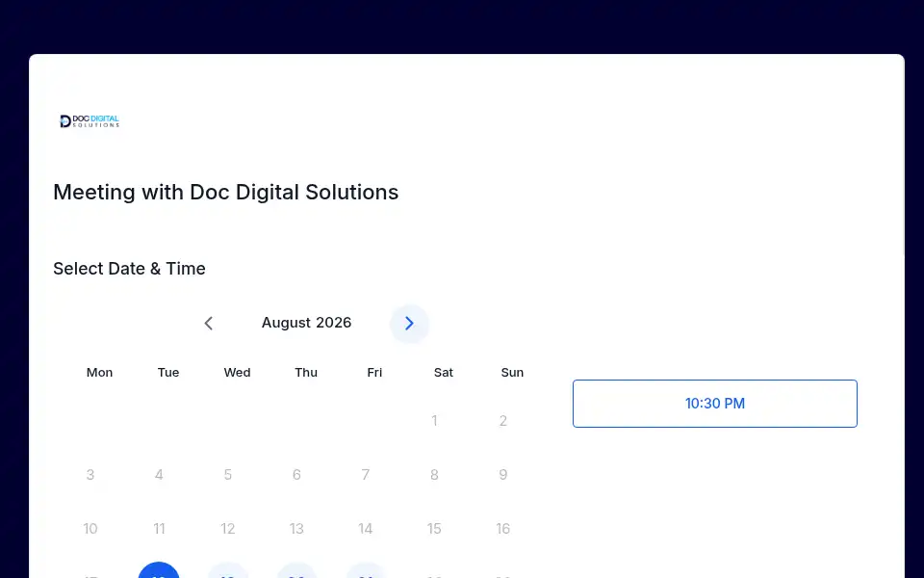Click the Tue column header
Viewport: 924px width, 578px height.
coord(168,372)
